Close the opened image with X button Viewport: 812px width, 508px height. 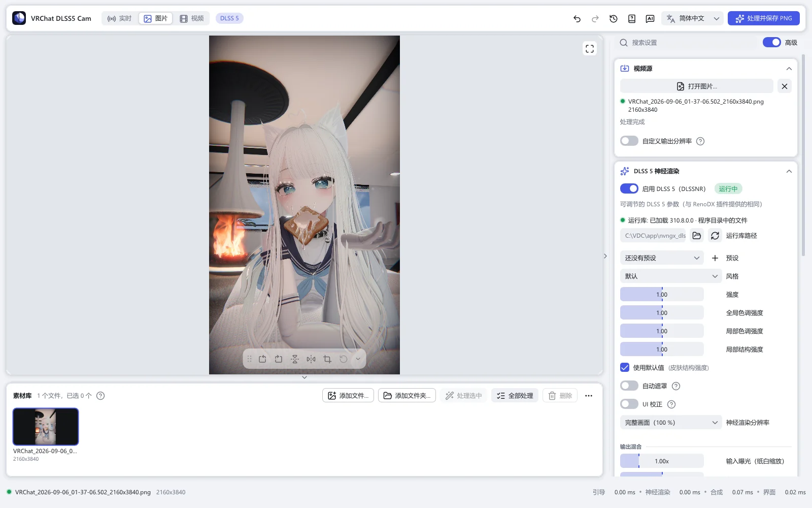click(x=785, y=86)
